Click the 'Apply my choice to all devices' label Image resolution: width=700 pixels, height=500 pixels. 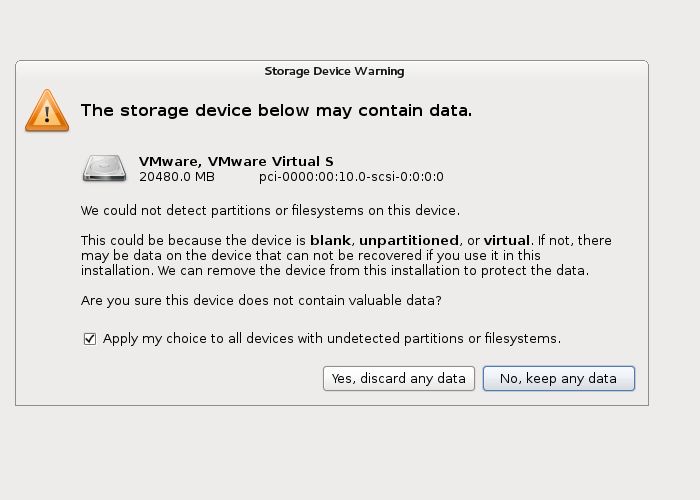[x=332, y=338]
